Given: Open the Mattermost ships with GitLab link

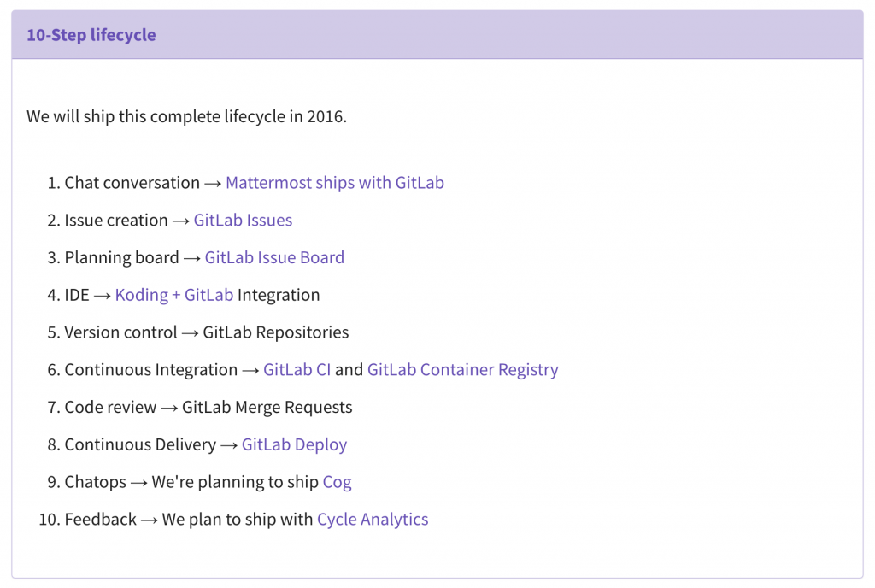Looking at the screenshot, I should [334, 183].
